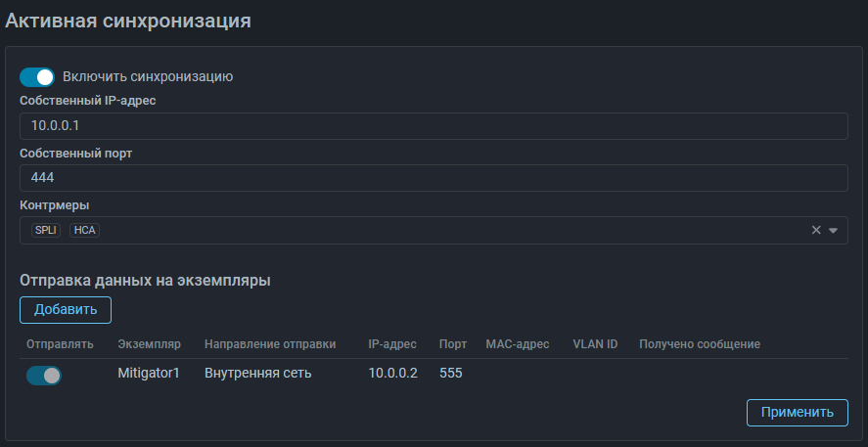This screenshot has height=447, width=868.
Task: Open the Контрмеры dropdown arrow
Action: tap(834, 231)
